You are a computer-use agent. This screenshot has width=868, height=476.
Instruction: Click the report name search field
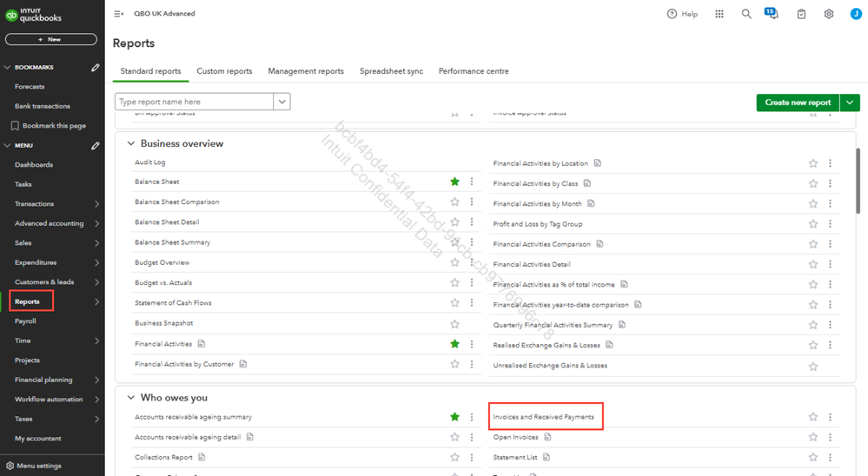pyautogui.click(x=194, y=102)
